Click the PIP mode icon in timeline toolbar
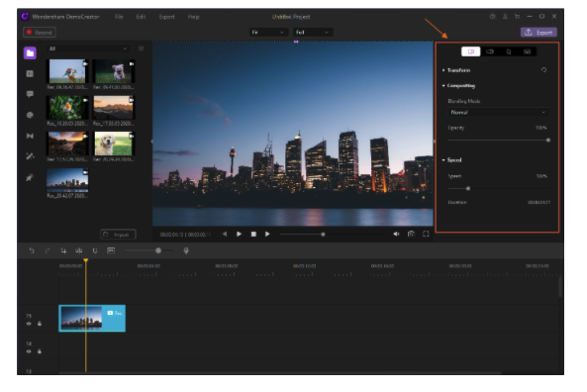The height and width of the screenshot is (392, 587). click(111, 250)
